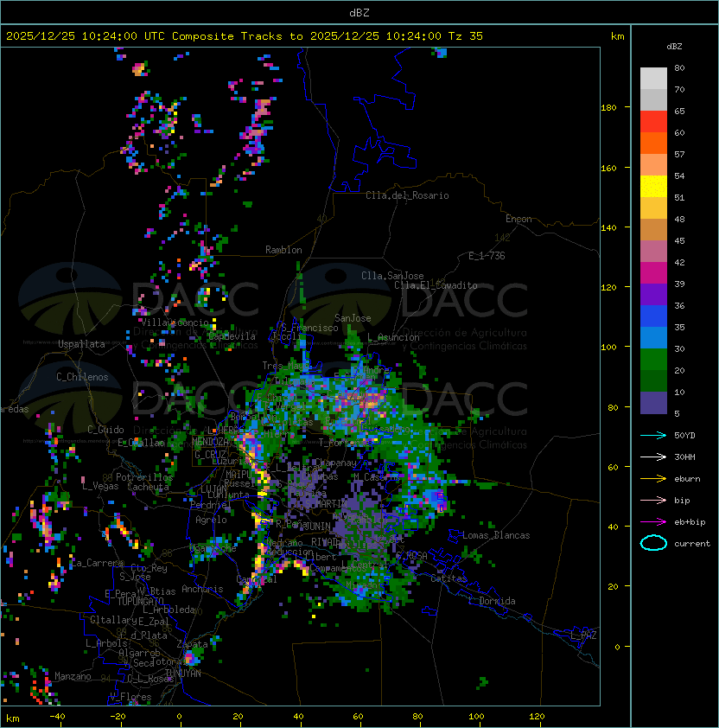Click the yellow eburn arrow legend icon
Screen dimensions: 719x728
tap(653, 479)
